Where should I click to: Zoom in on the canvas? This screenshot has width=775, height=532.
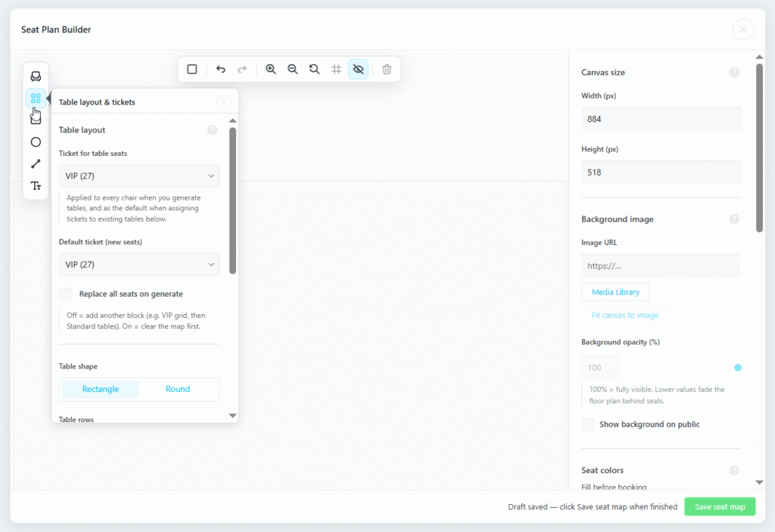tap(271, 69)
